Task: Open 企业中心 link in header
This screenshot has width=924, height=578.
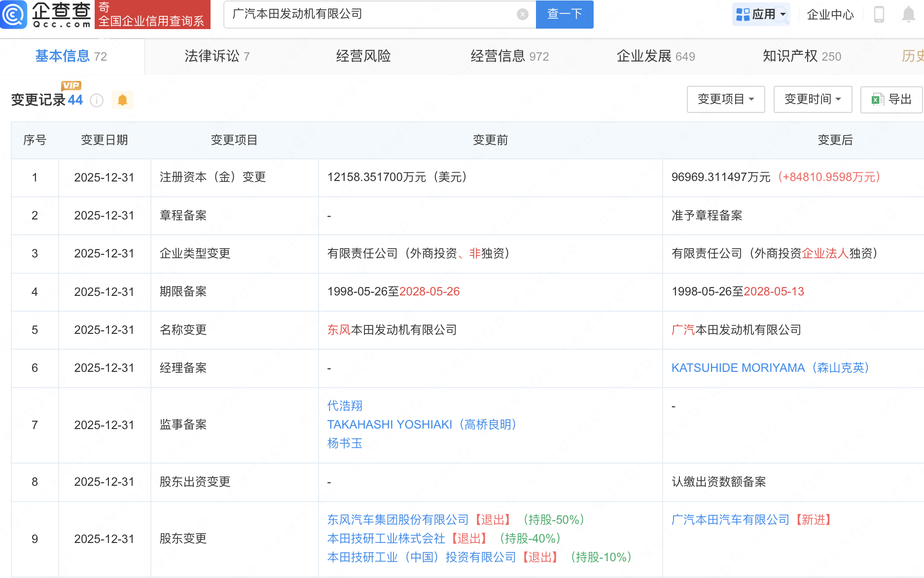Action: tap(830, 15)
